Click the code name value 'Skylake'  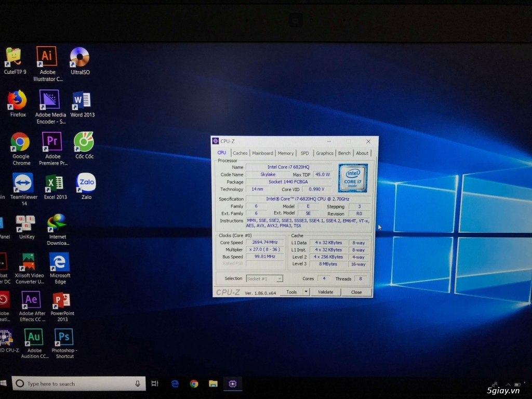[x=268, y=175]
